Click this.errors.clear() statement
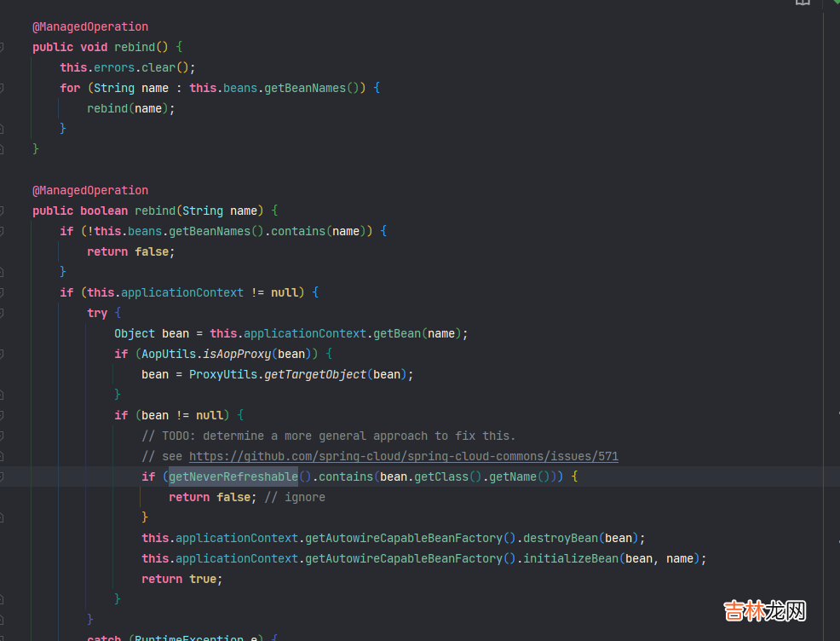The image size is (840, 641). pyautogui.click(x=128, y=67)
